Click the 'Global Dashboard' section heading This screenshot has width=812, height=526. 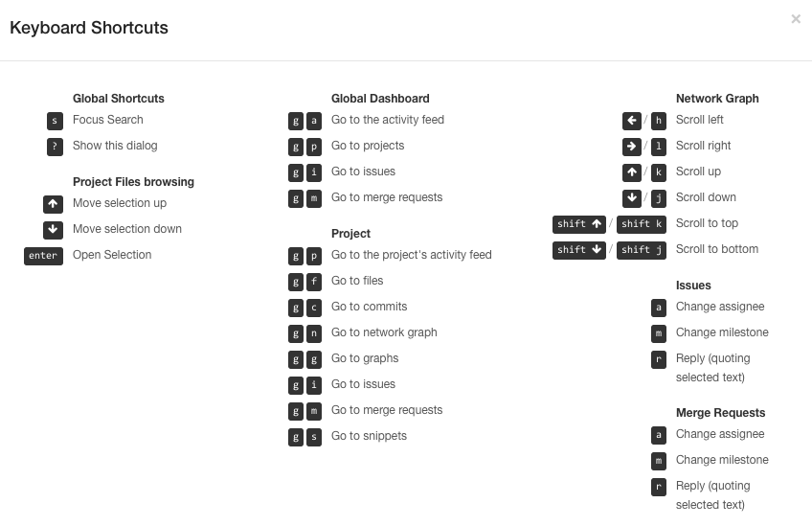click(x=380, y=99)
